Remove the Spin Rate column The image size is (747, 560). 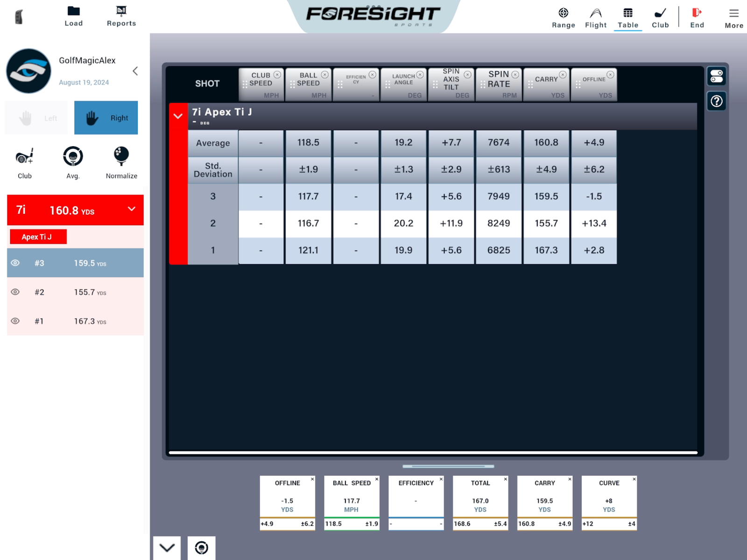[x=515, y=75]
